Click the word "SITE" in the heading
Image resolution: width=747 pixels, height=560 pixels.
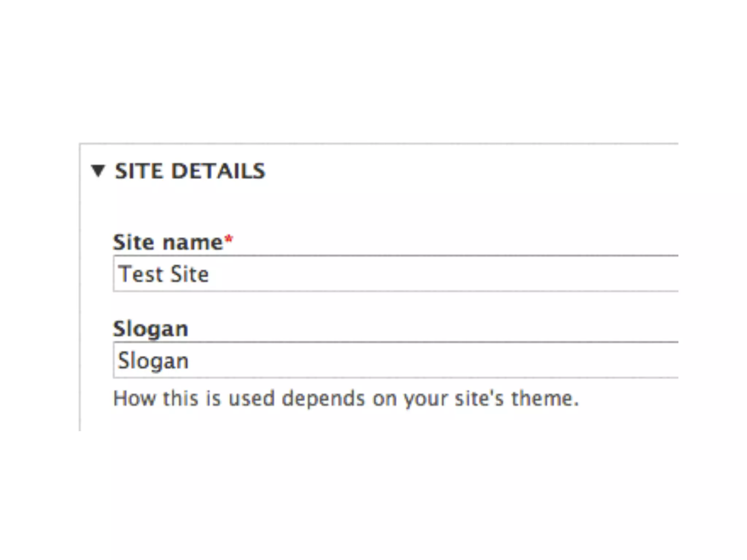138,171
